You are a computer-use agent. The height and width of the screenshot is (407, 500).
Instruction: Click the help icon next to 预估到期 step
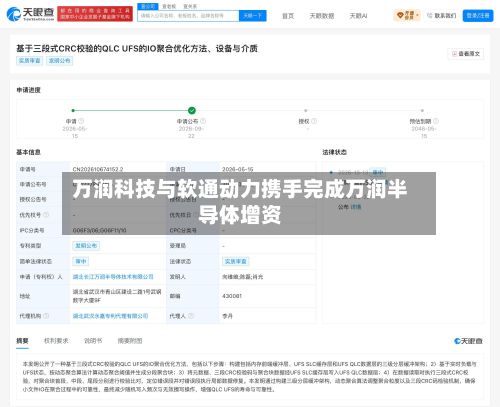point(436,121)
